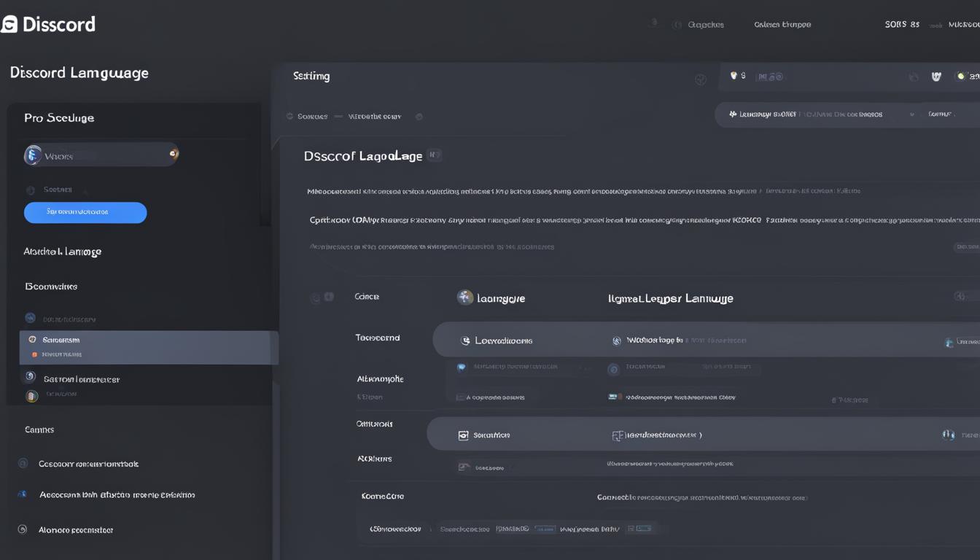Click the circular icon at the start of the first highlighted language row

(x=464, y=341)
